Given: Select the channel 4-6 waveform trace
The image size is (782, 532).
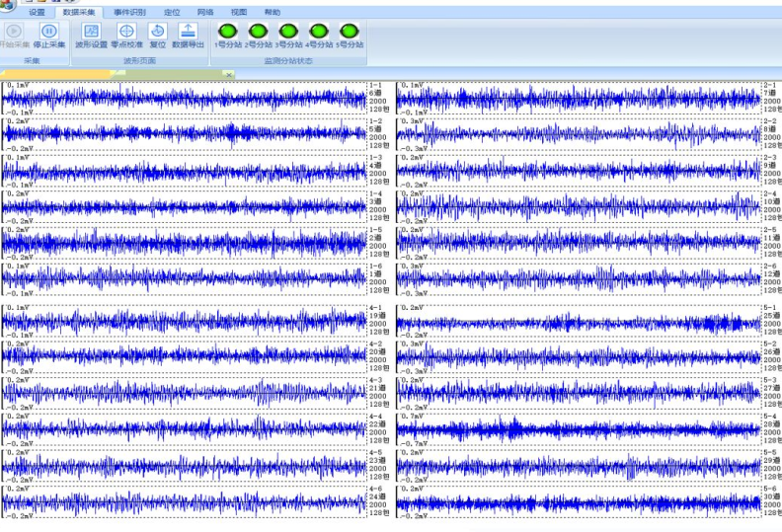Looking at the screenshot, I should coord(185,502).
